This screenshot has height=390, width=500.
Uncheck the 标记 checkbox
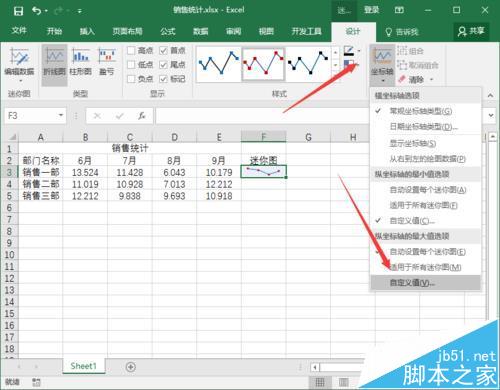pyautogui.click(x=163, y=79)
